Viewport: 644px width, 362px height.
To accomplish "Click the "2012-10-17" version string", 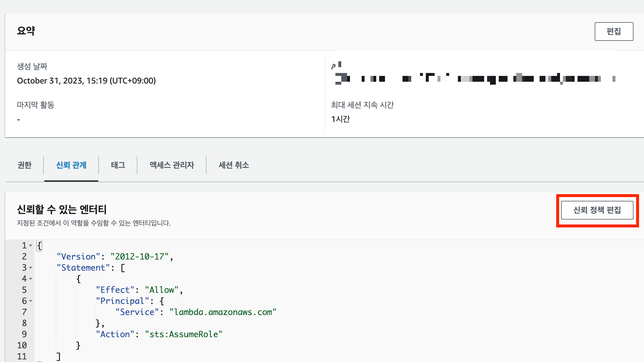I will click(139, 257).
